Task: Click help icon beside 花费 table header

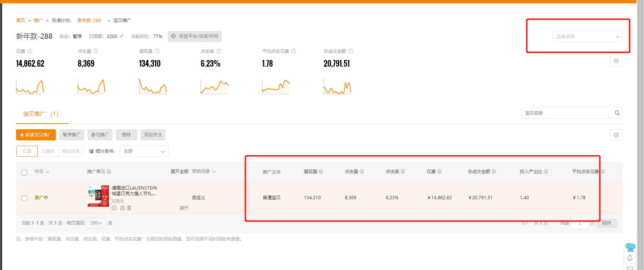Action: [439, 172]
